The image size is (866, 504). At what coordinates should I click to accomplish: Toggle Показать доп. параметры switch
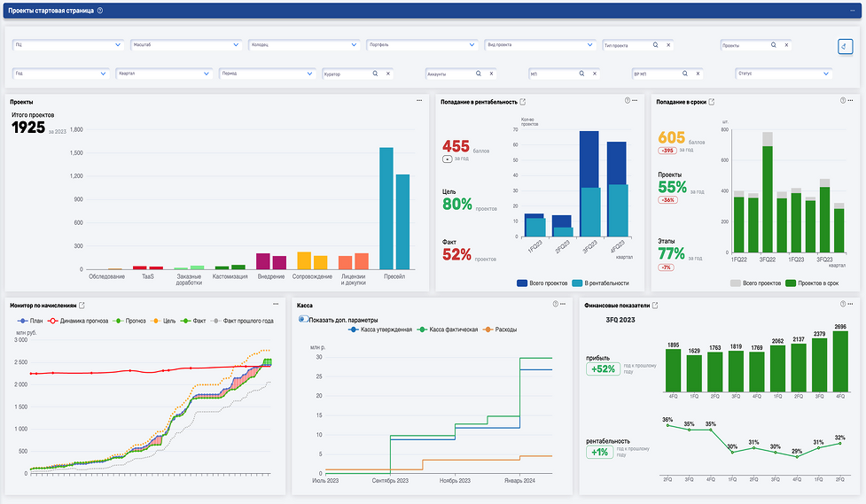click(303, 319)
